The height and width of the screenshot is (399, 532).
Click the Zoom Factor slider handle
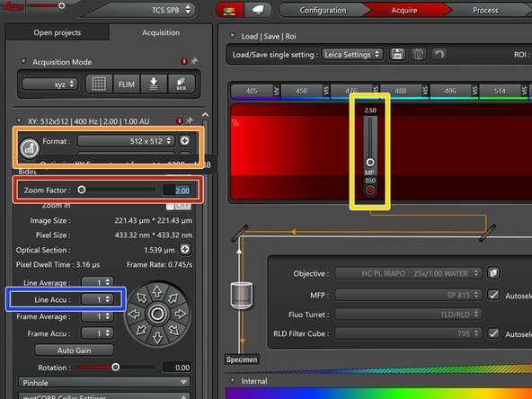82,190
